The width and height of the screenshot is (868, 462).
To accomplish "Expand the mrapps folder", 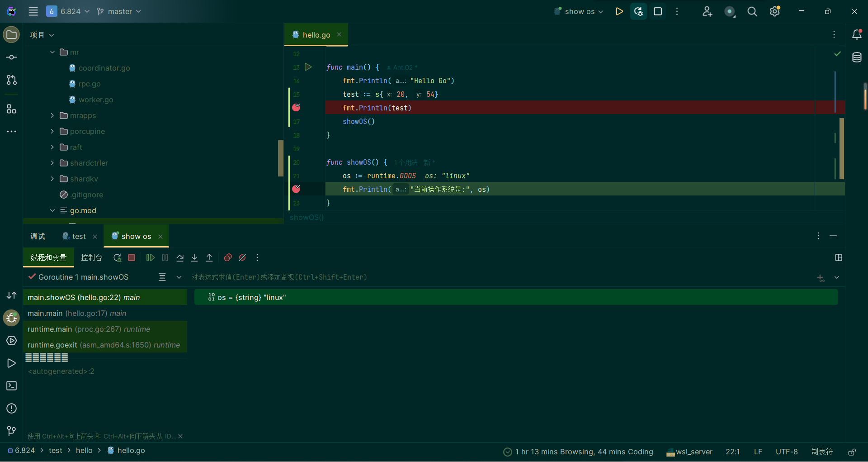I will pos(52,115).
